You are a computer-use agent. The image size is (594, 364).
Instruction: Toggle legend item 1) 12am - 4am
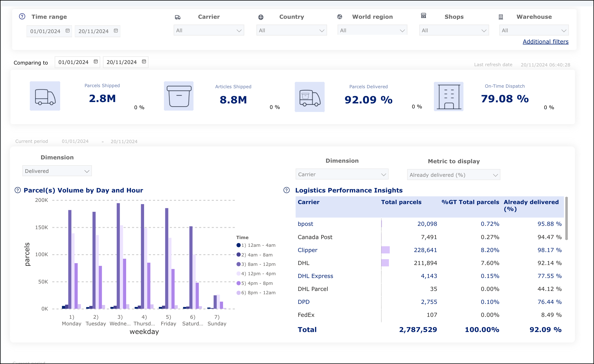tap(257, 245)
